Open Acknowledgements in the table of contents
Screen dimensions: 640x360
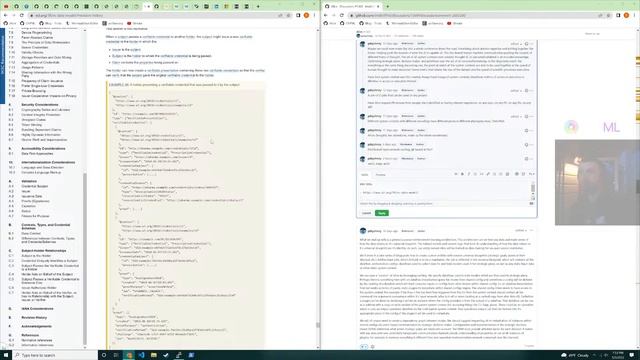[36, 327]
